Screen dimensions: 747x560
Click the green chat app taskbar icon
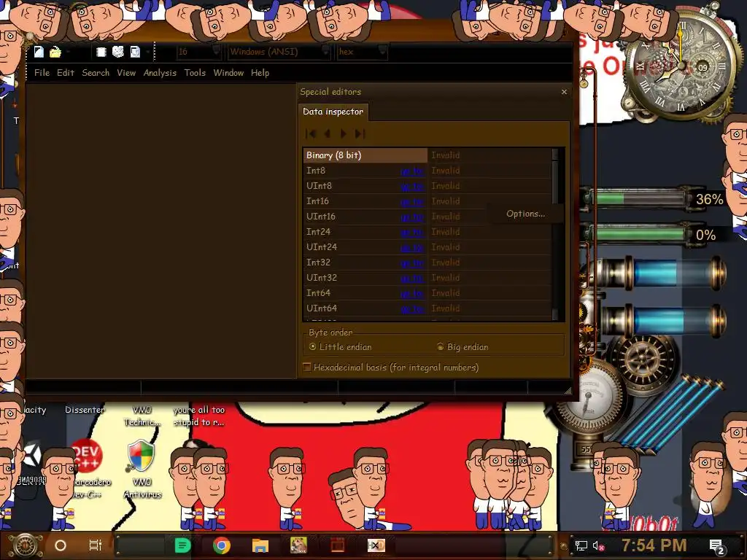182,545
